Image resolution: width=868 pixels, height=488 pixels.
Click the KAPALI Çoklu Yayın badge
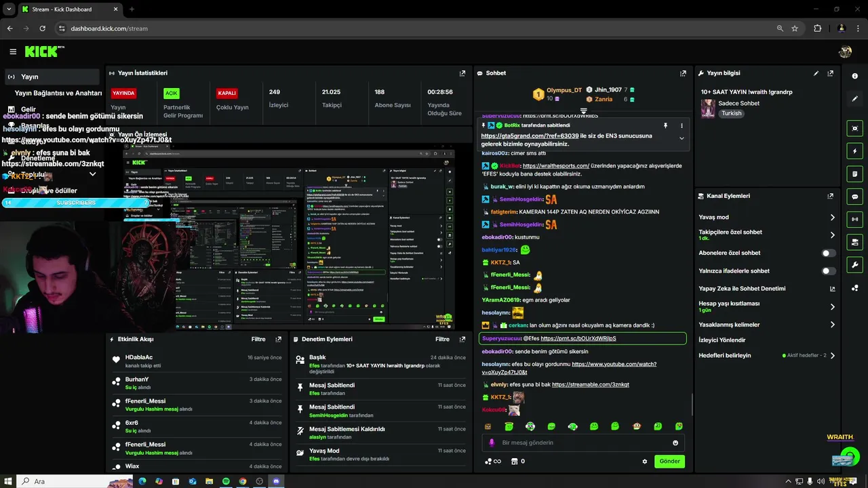pyautogui.click(x=226, y=93)
